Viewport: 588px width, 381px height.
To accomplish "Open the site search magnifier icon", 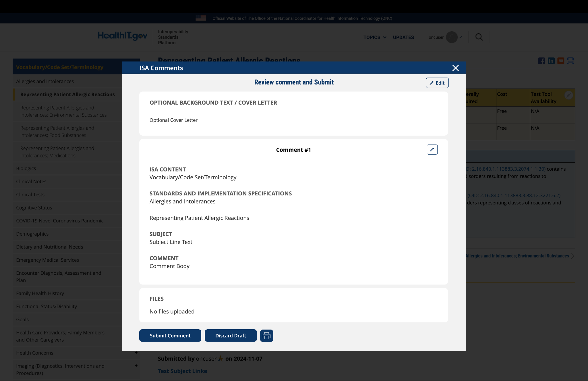I will [479, 37].
